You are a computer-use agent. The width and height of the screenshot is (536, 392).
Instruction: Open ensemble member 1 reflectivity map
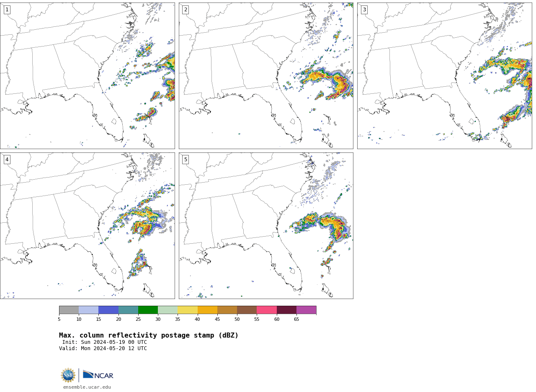point(87,76)
